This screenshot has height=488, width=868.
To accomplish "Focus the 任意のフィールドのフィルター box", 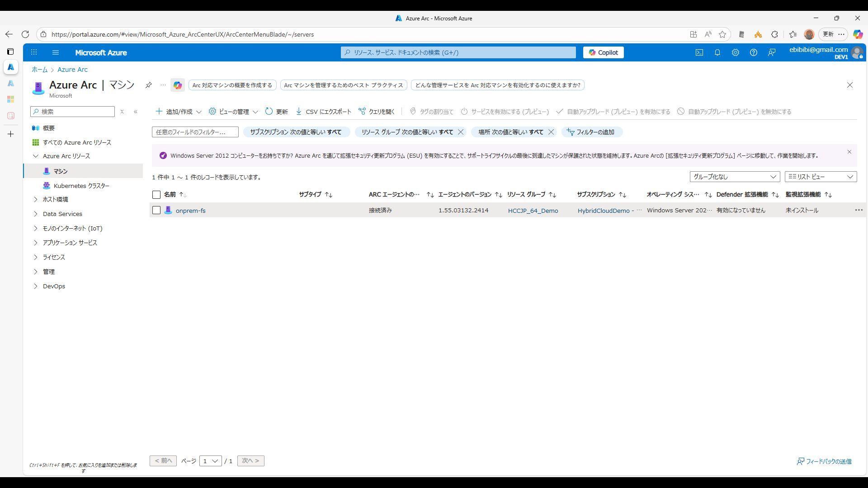I will click(x=195, y=132).
